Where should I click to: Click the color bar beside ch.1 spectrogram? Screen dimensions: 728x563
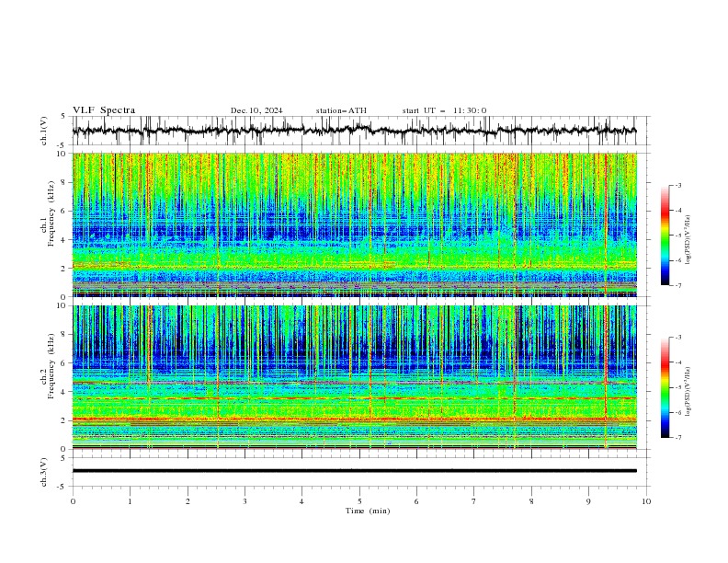point(665,236)
